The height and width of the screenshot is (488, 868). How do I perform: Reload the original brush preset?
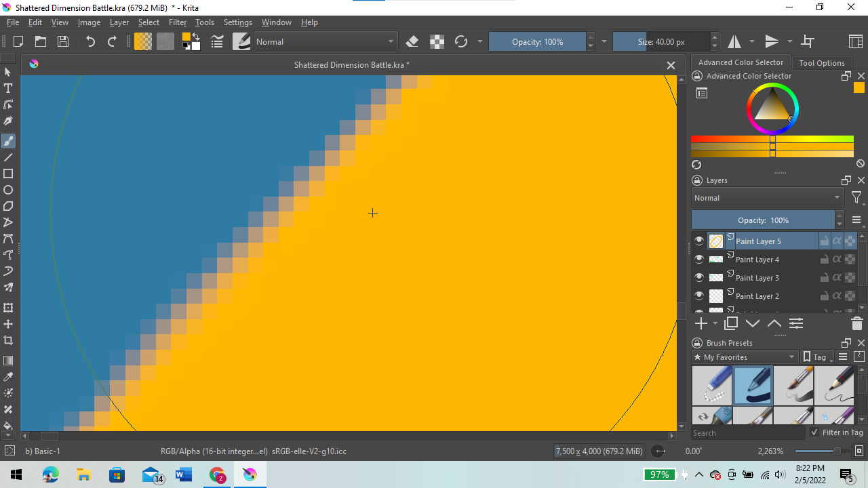[461, 41]
